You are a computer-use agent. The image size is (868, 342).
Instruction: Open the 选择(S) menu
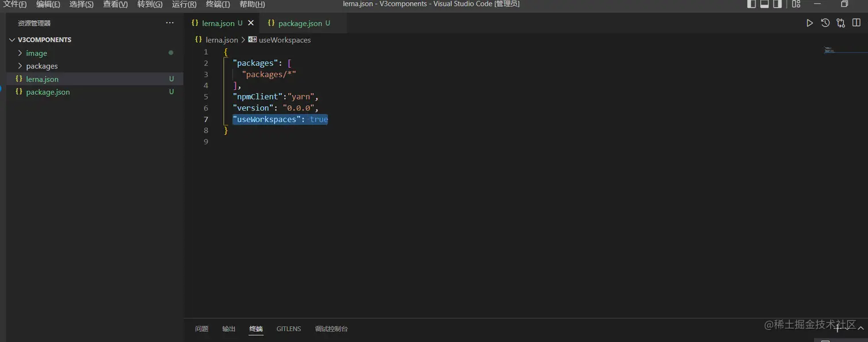(82, 4)
